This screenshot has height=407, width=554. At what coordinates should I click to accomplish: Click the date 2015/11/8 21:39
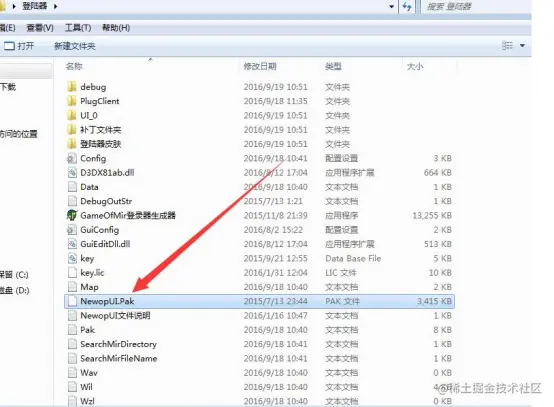tap(275, 216)
